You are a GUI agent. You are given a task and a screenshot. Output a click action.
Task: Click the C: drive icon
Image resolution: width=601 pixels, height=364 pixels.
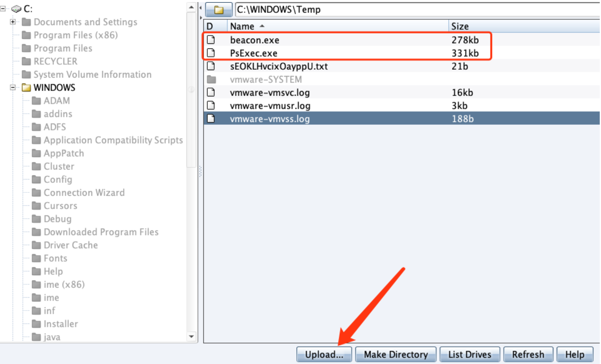(x=16, y=9)
